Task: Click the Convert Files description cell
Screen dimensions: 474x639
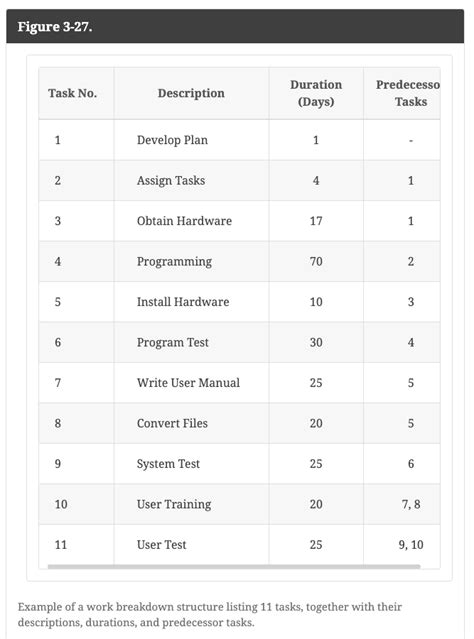Action: point(191,423)
